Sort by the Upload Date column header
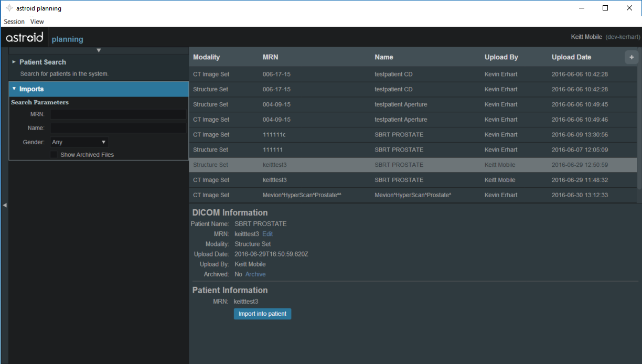 (x=571, y=57)
